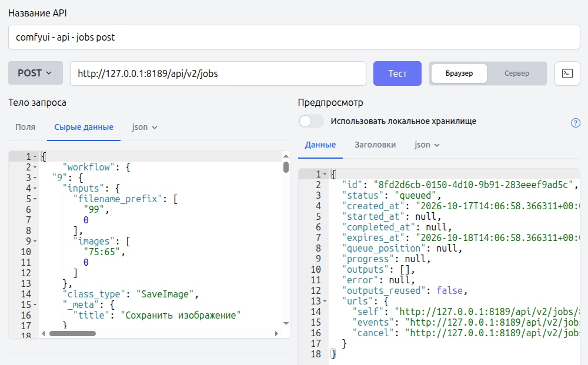588x365 pixels.
Task: Click the "self" url value on line 14
Action: tap(487, 312)
